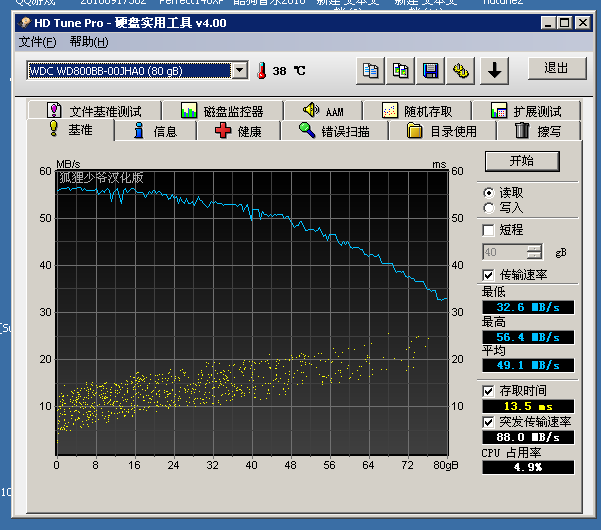The height and width of the screenshot is (530, 601).
Task: Click the 38 ℃ temperature reading
Action: (289, 71)
